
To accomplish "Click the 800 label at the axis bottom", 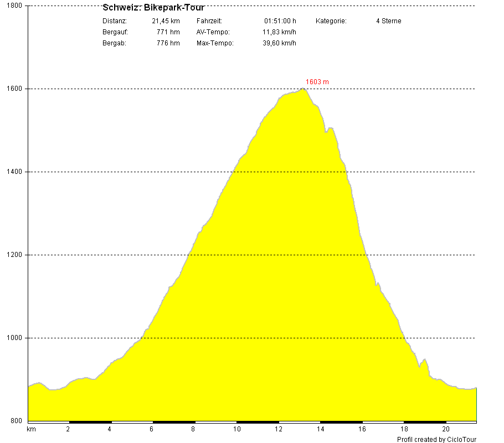I will pos(16,421).
